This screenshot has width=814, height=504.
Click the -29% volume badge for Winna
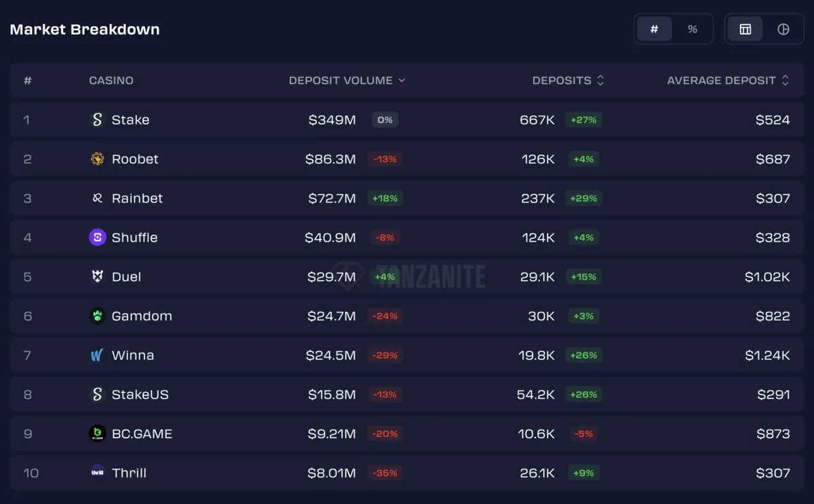[385, 355]
